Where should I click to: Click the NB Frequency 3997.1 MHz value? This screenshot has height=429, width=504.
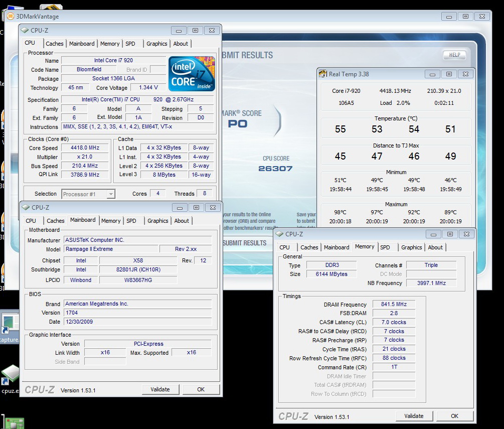coord(431,283)
